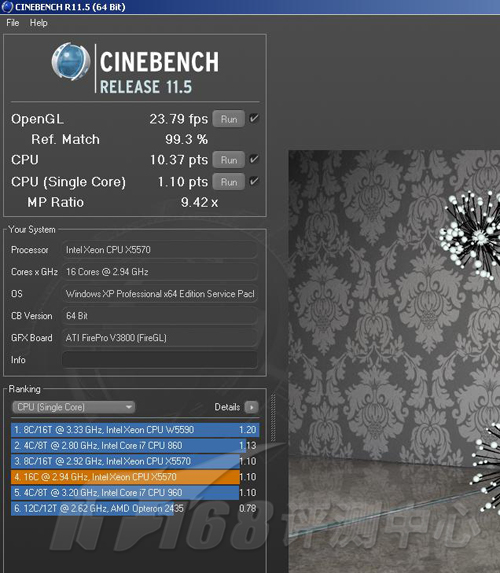
Task: Select ranking entry Intel Core i7 CPU 960
Action: click(135, 493)
